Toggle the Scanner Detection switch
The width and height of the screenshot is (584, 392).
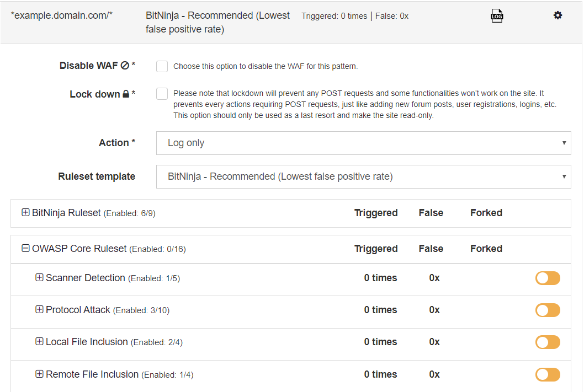tap(548, 278)
